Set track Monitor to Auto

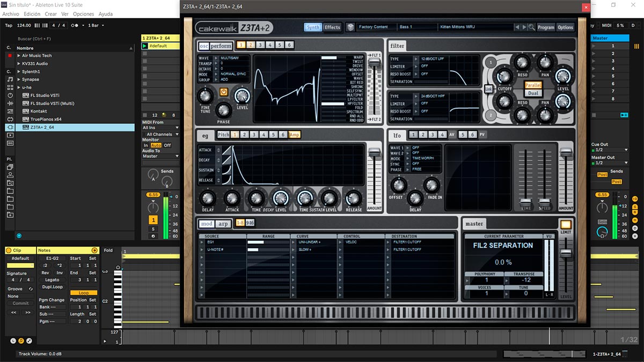156,145
